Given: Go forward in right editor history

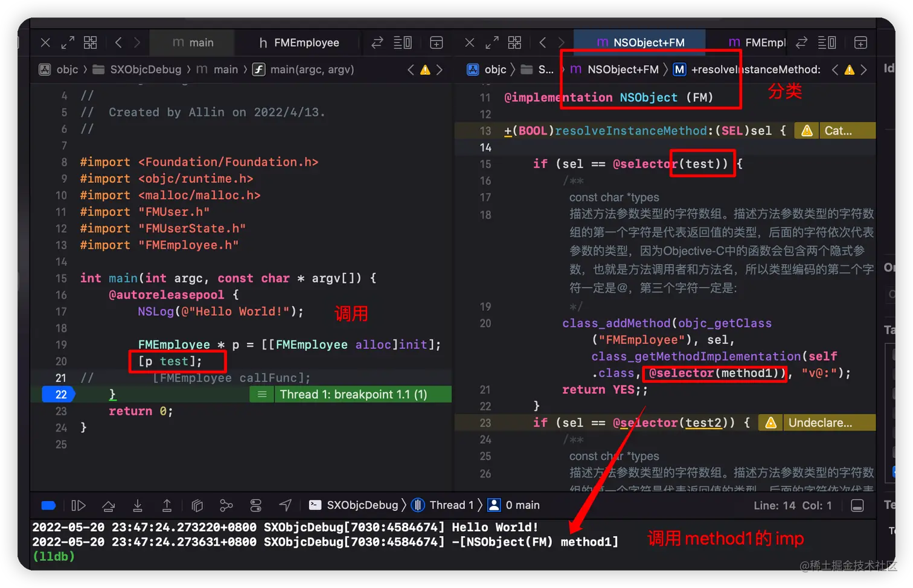Looking at the screenshot, I should tap(562, 42).
